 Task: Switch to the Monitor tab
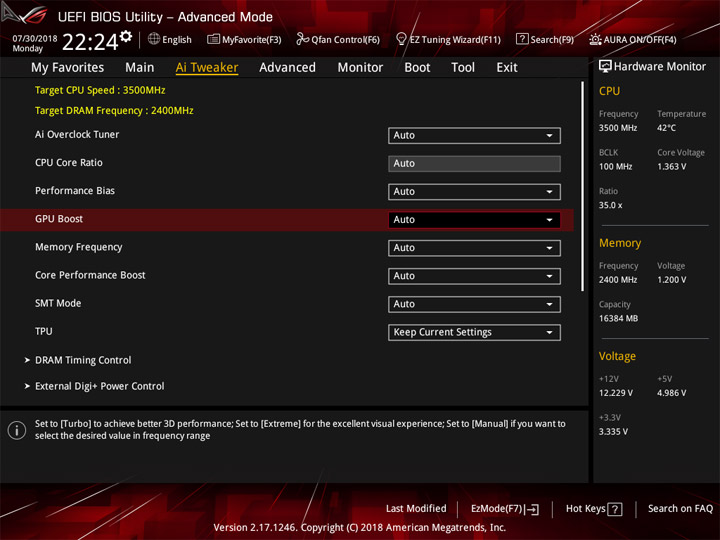pos(360,68)
